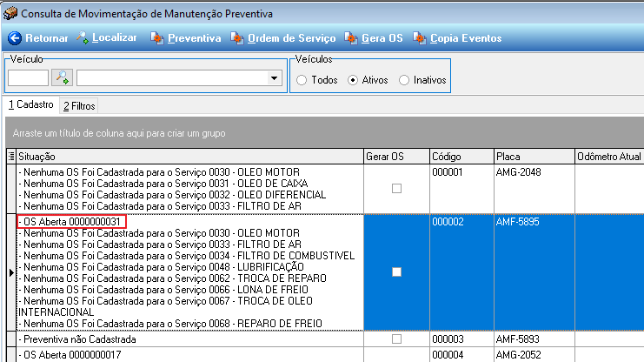Click the Serviço 0066 - LONA DE FREIO line
The width and height of the screenshot is (644, 362).
pos(163,289)
